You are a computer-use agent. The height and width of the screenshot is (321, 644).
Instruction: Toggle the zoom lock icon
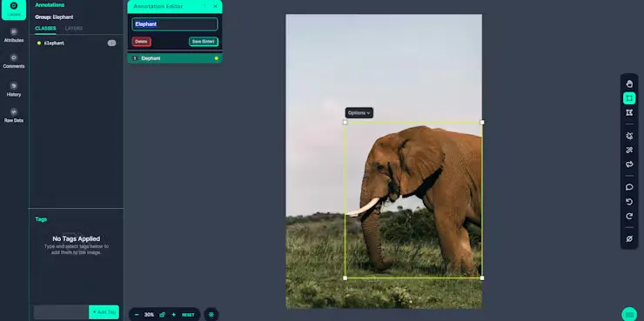point(162,315)
